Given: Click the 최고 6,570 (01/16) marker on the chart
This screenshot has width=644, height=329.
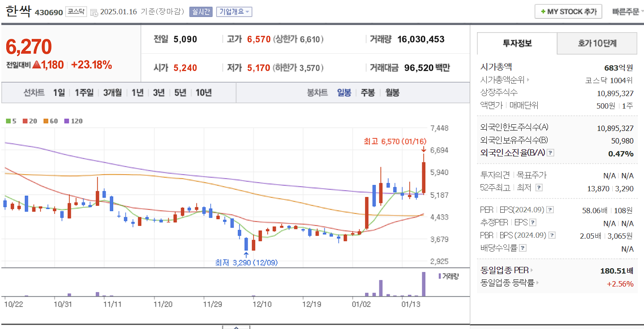Looking at the screenshot, I should [395, 141].
